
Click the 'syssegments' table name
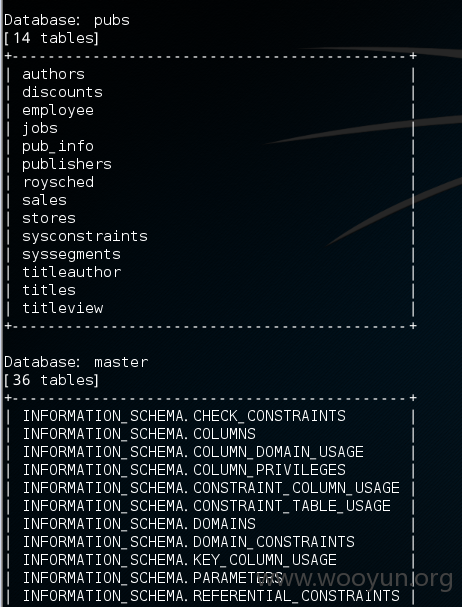[71, 254]
